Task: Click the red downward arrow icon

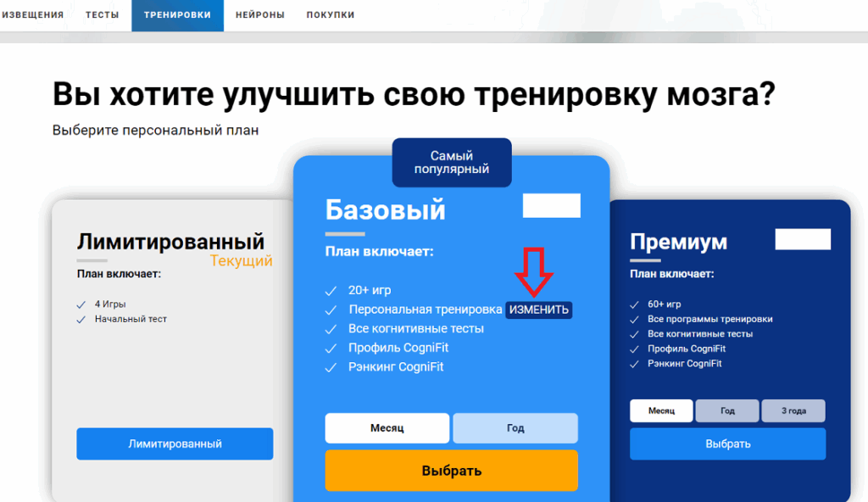Action: click(534, 272)
